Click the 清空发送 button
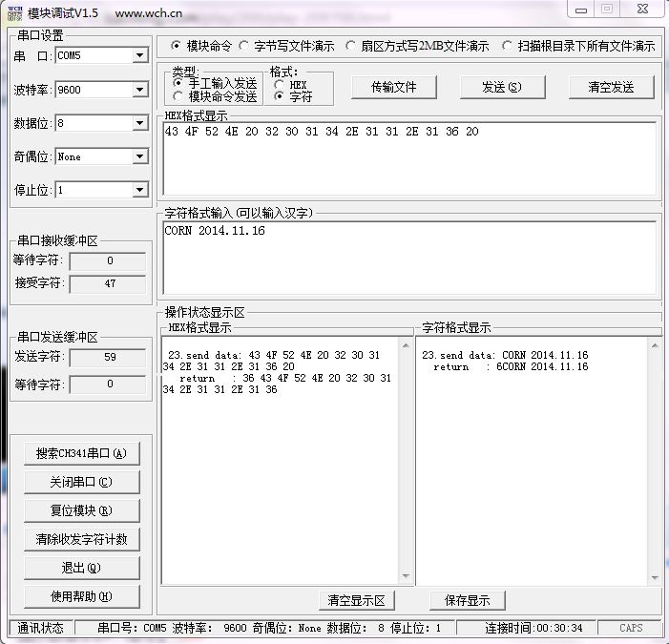669x644 pixels. point(611,88)
